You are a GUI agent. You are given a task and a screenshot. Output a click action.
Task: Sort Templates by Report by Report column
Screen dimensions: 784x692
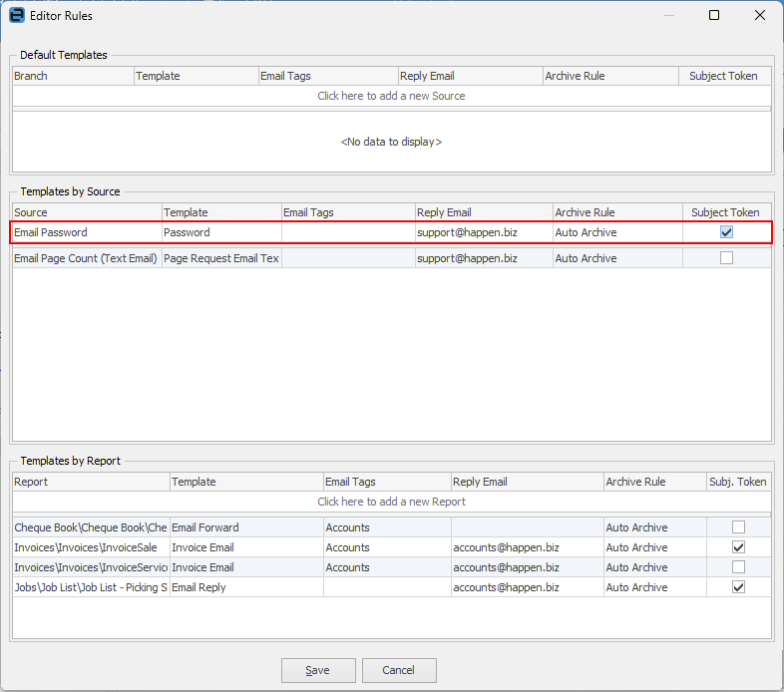point(91,482)
